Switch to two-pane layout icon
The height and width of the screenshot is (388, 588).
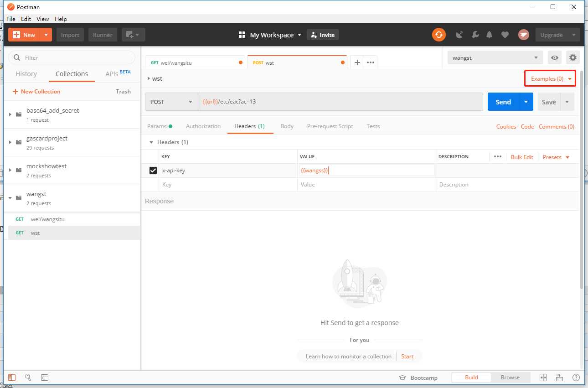[543, 378]
